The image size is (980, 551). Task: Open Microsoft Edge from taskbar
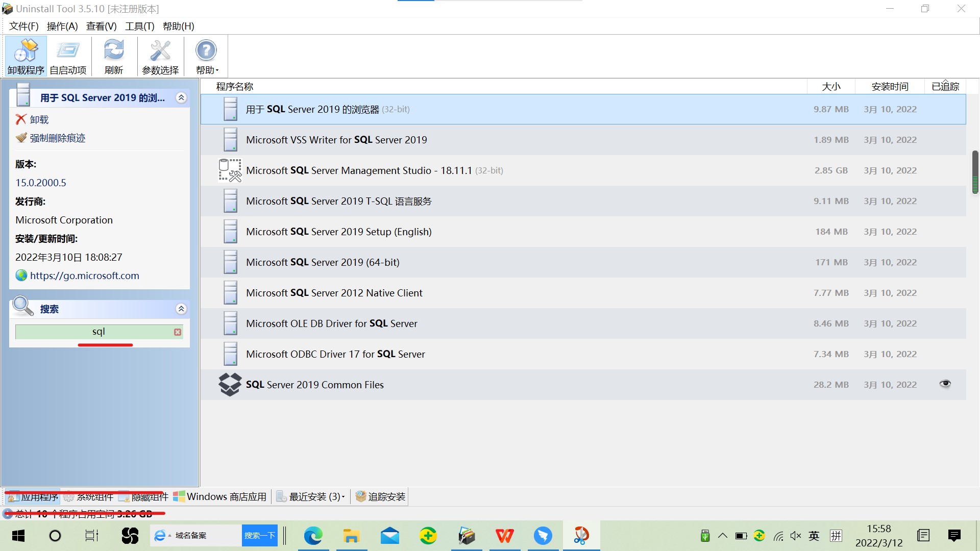[313, 536]
